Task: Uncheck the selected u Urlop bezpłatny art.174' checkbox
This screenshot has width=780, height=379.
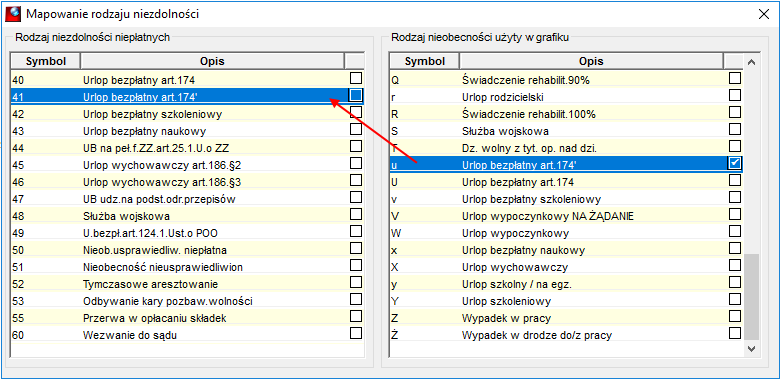Action: [735, 163]
